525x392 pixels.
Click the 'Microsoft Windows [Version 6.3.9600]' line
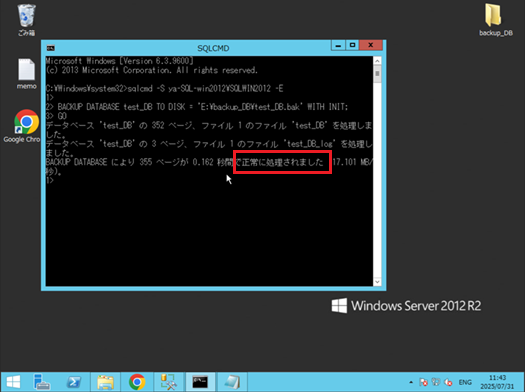(120, 61)
